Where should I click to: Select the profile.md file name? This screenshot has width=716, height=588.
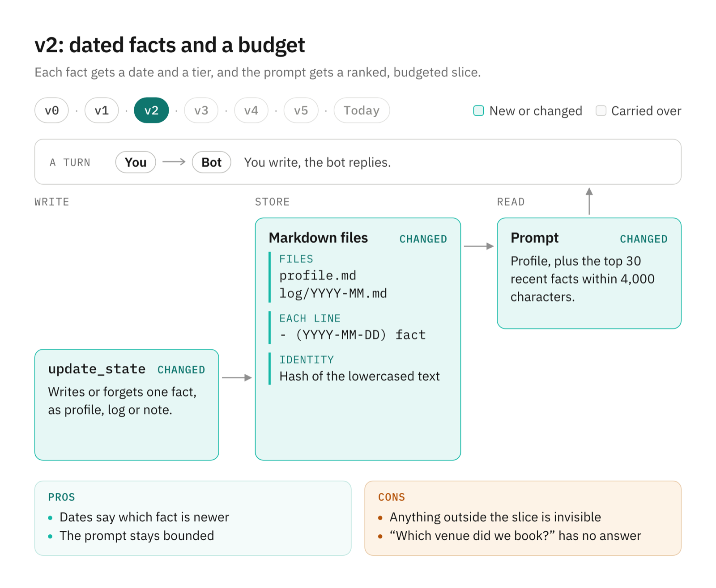[318, 275]
